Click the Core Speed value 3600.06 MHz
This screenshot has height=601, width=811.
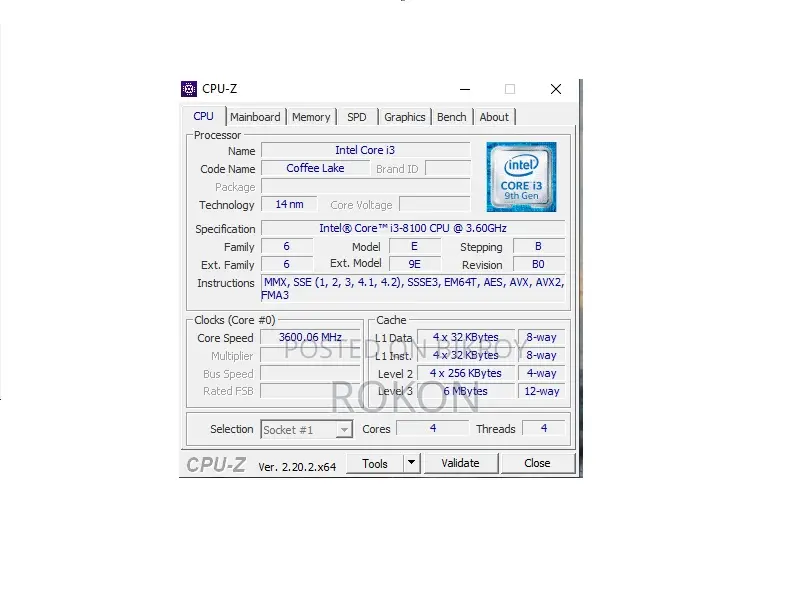[310, 337]
